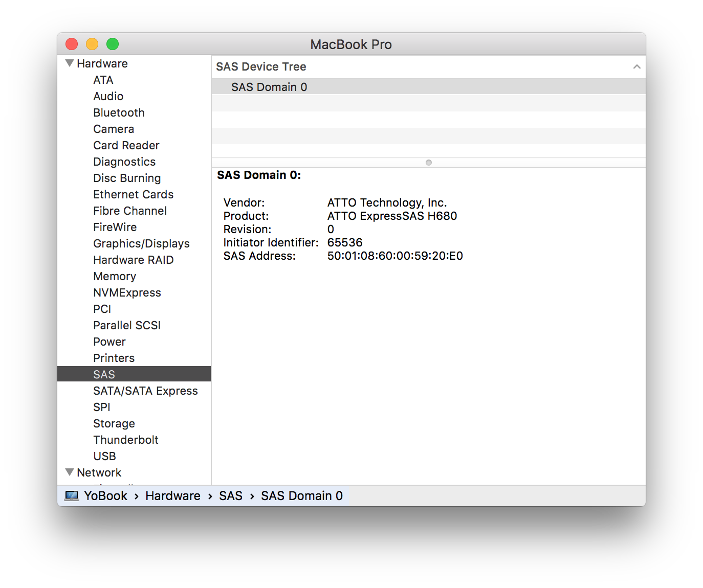This screenshot has width=703, height=588.
Task: Click Hardware in the path bar
Action: point(173,496)
